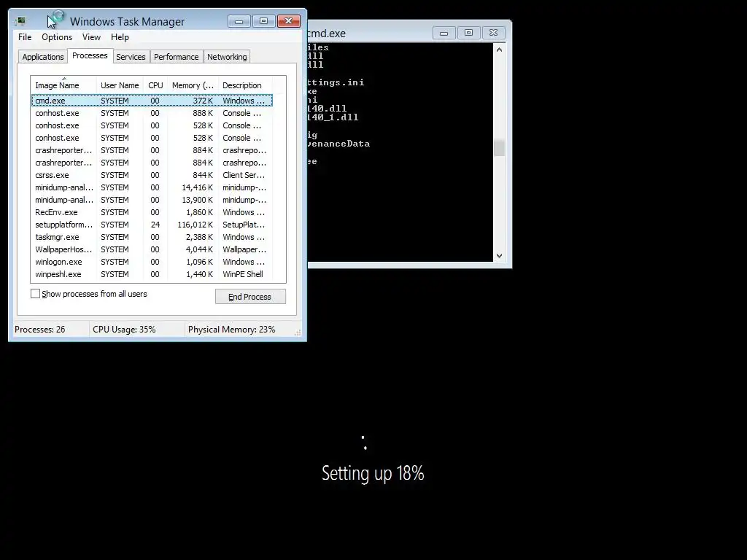Click CPU Usage: 35% status entry
The height and width of the screenshot is (560, 747).
pos(124,330)
